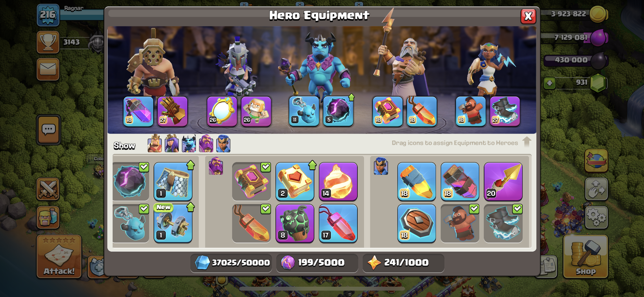The image size is (644, 297).
Task: Open the chat speech bubble tab
Action: 48,130
